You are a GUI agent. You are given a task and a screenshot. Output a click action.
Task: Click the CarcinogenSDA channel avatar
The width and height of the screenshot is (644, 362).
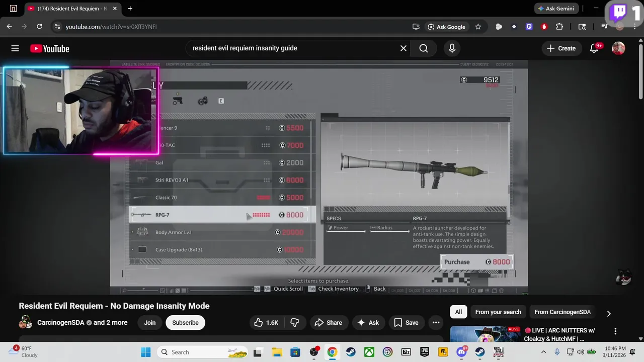click(25, 323)
